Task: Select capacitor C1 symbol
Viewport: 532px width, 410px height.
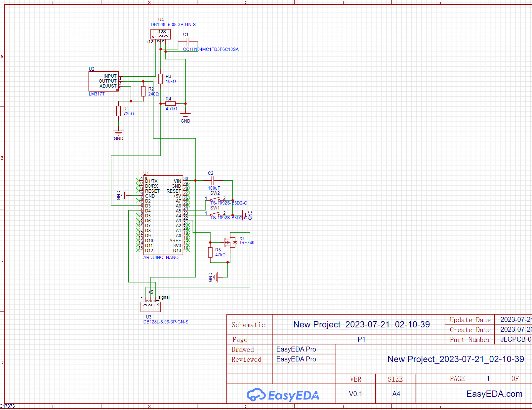Action: click(188, 42)
